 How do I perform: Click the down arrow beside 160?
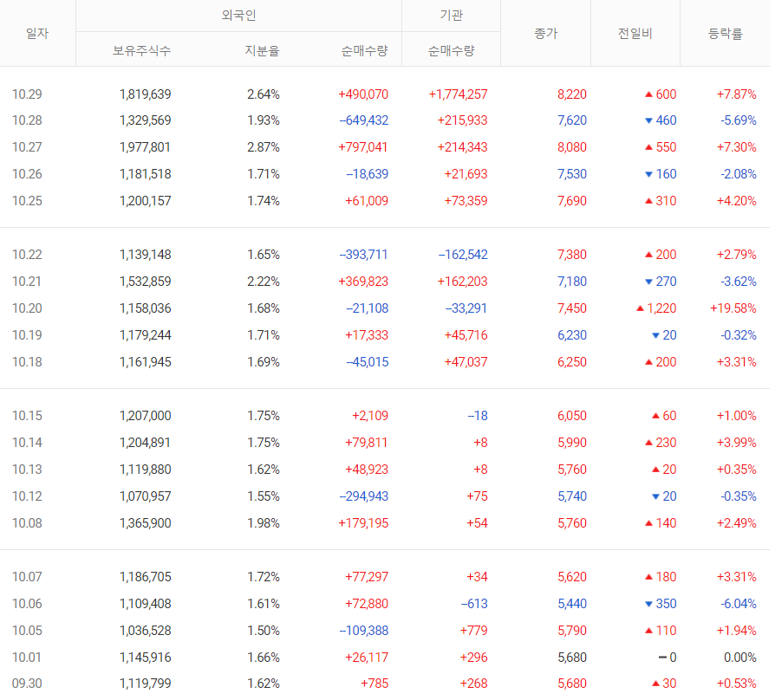coord(649,174)
